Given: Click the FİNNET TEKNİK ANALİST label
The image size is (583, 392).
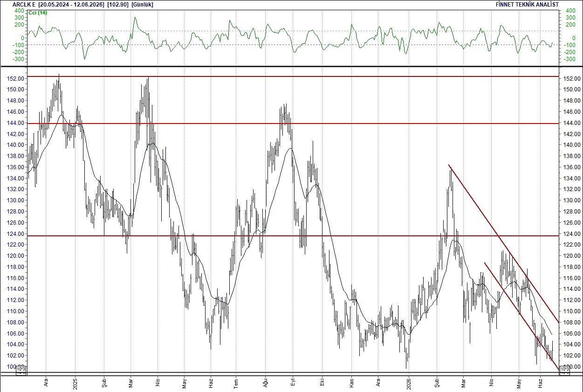Looking at the screenshot, I should coord(528,4).
